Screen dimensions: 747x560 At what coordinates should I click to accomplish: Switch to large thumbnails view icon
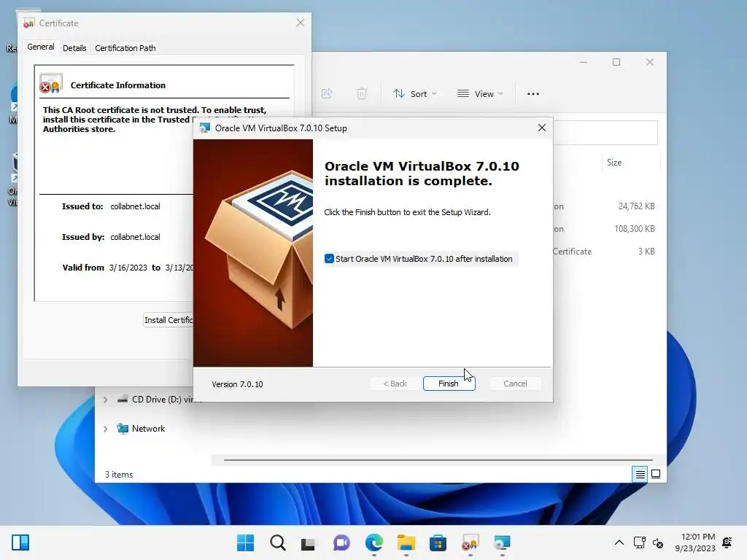tap(656, 474)
